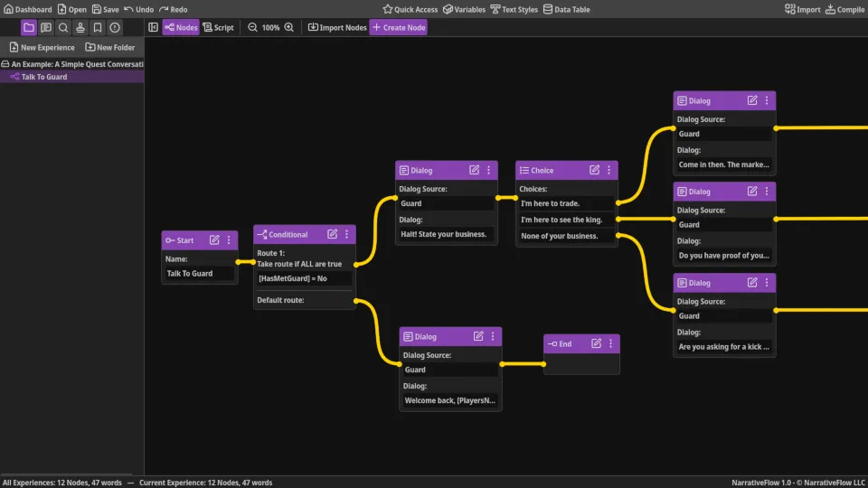The height and width of the screenshot is (488, 868).
Task: Click the Default route label
Action: click(x=280, y=300)
